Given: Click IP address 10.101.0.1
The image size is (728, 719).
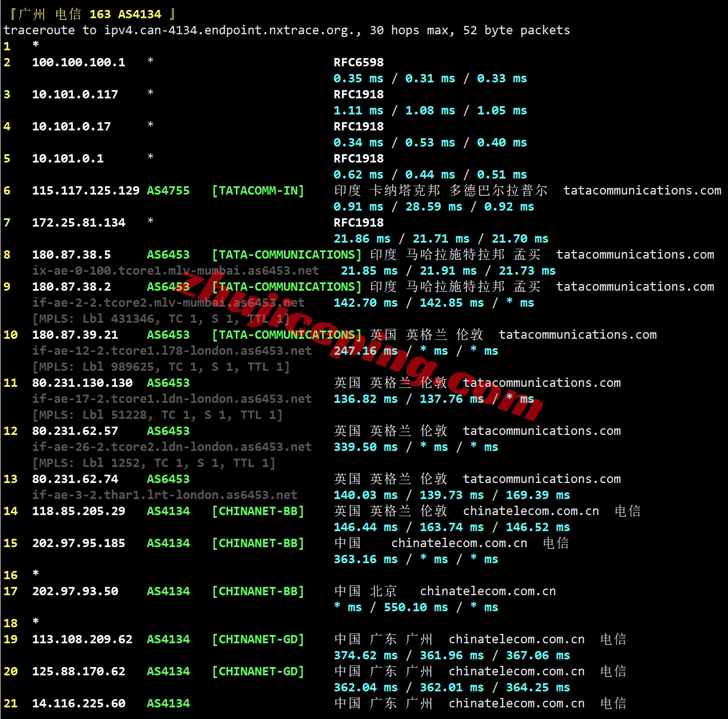Looking at the screenshot, I should pyautogui.click(x=68, y=159).
